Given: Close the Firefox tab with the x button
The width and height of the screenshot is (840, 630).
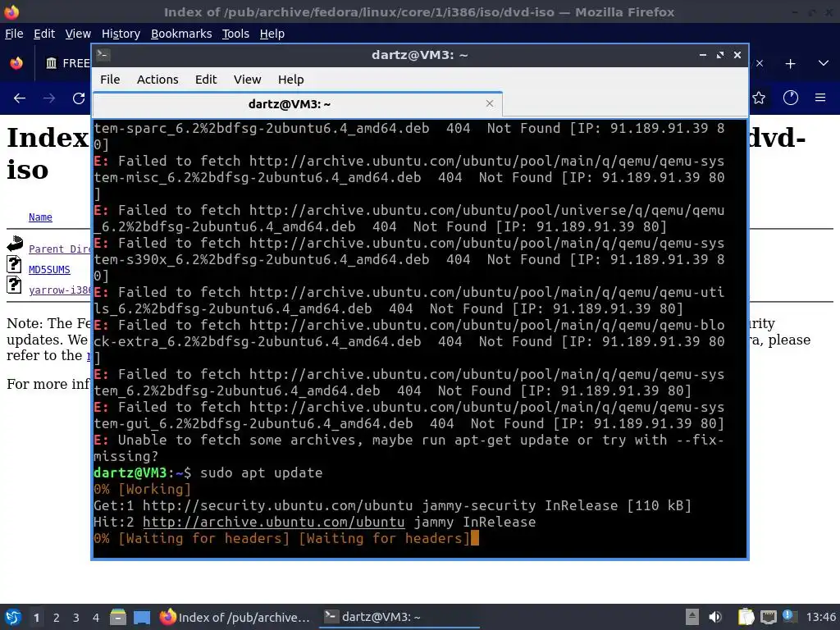Looking at the screenshot, I should tap(760, 63).
